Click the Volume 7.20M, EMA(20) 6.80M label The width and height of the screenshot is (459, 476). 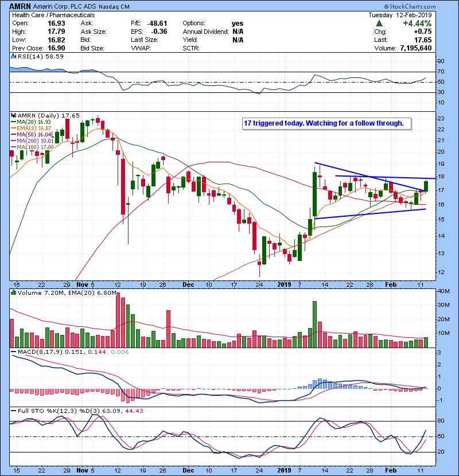coord(67,292)
